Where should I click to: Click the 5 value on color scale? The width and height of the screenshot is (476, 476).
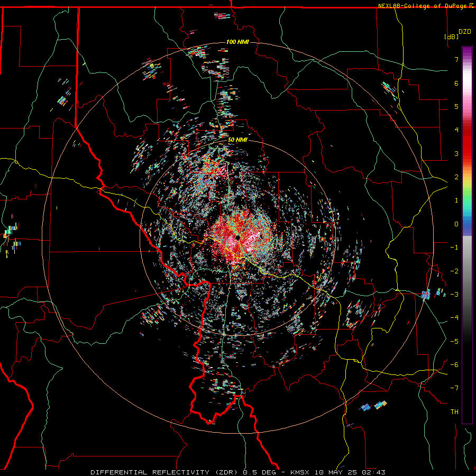pyautogui.click(x=456, y=106)
